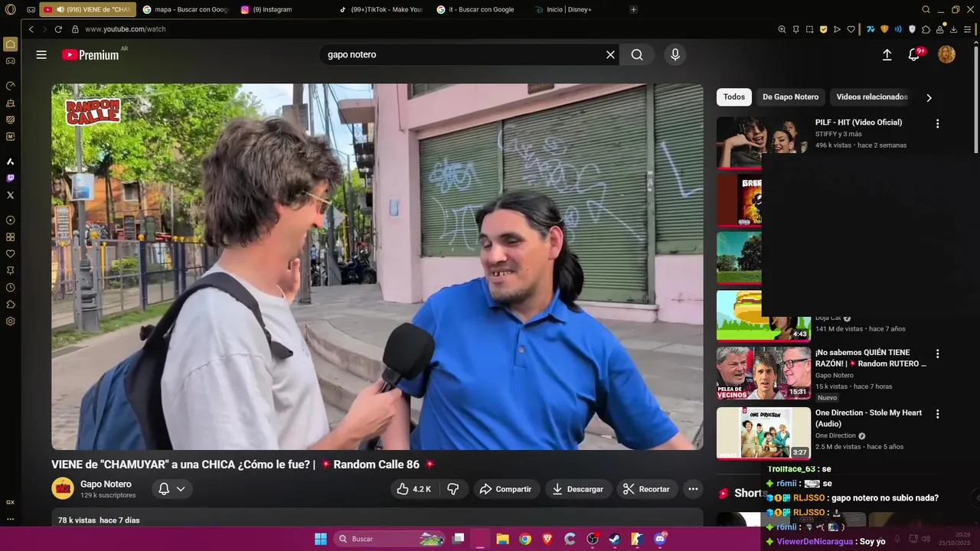This screenshot has width=980, height=551.
Task: Bookmark page with the heart icon
Action: (851, 29)
